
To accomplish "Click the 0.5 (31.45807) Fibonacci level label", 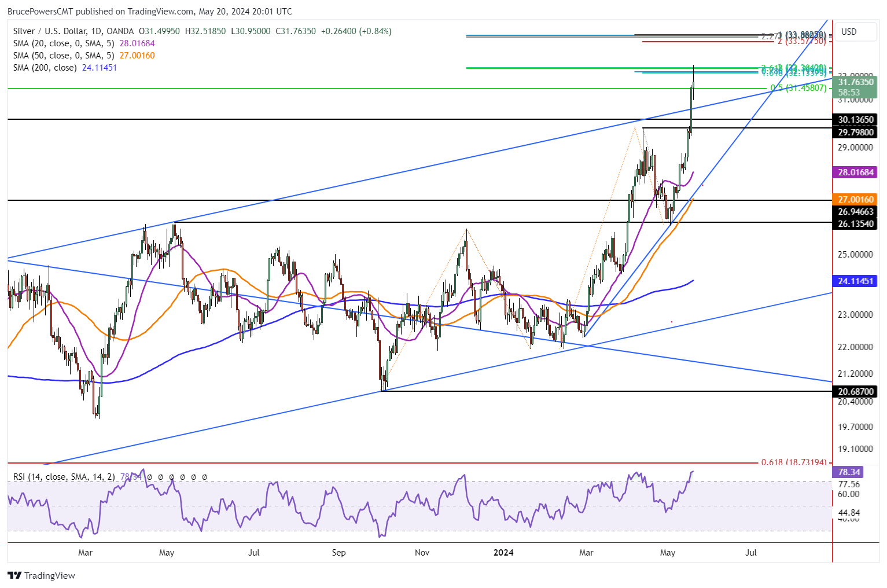I will 798,88.
